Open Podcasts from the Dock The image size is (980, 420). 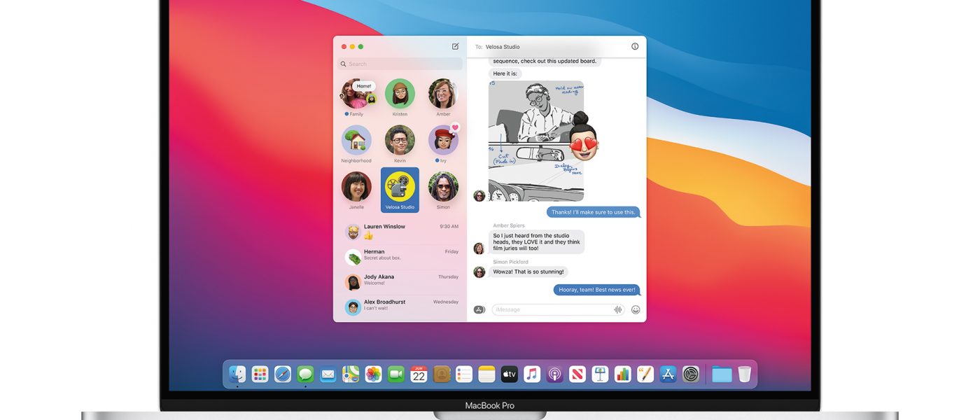[555, 374]
